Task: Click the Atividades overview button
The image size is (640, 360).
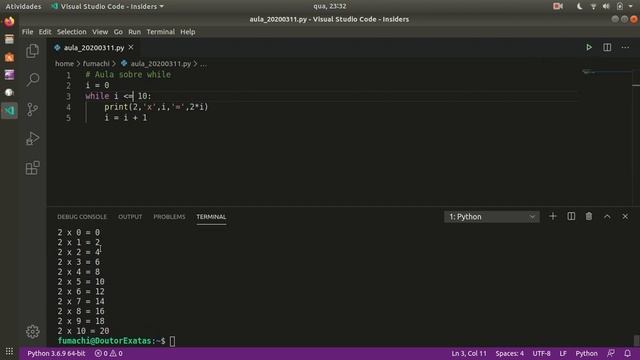Action: click(x=23, y=7)
